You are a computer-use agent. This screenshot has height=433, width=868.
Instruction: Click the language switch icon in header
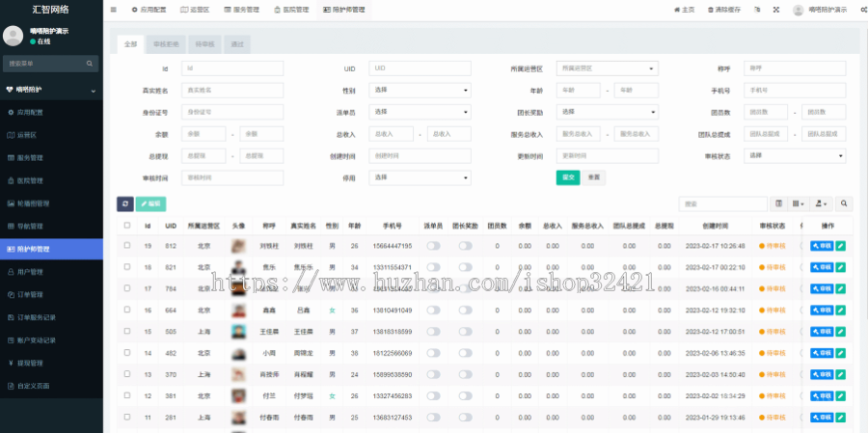click(x=757, y=10)
